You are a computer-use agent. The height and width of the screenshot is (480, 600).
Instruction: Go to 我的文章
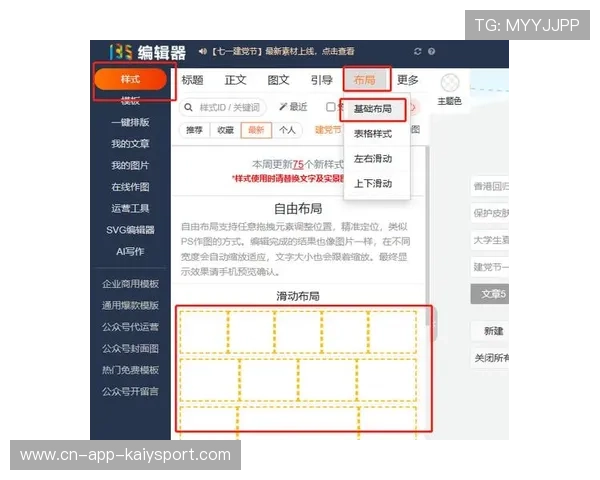(130, 144)
